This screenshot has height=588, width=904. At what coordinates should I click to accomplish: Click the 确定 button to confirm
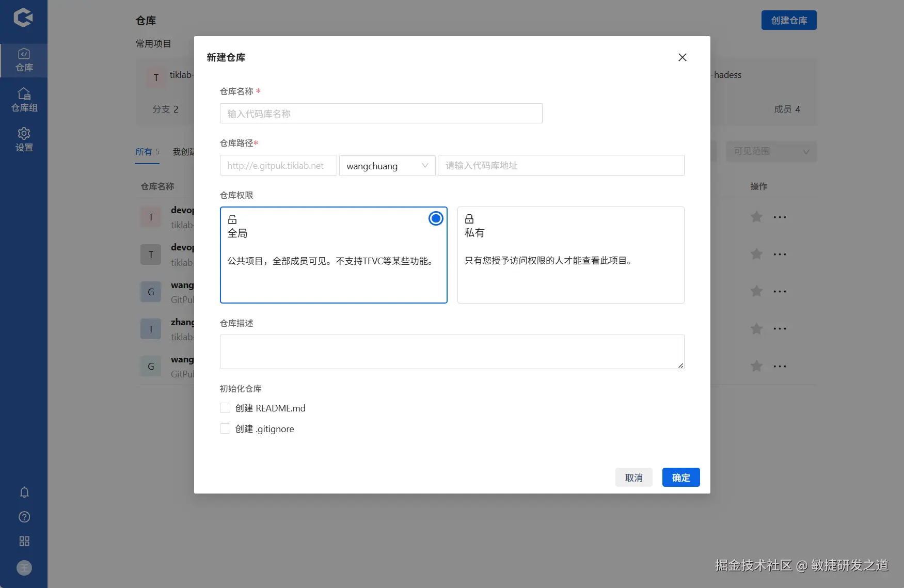[x=680, y=477]
